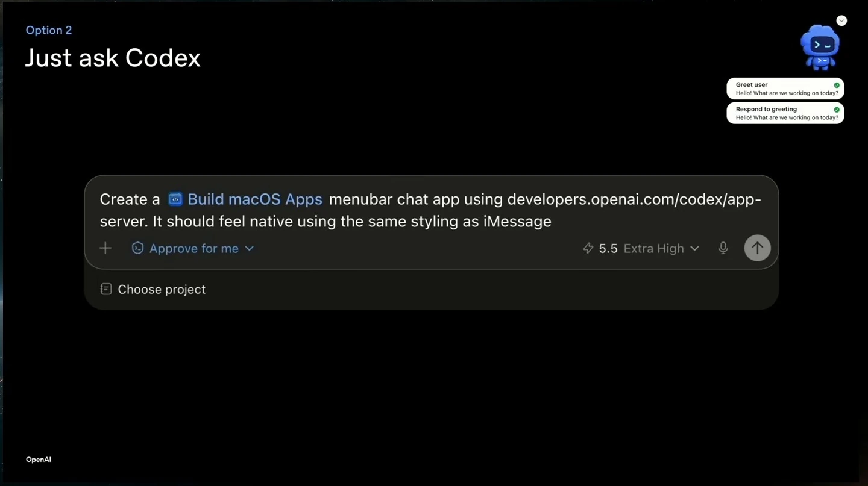
Task: Click the green check on Respond to greeting
Action: [x=837, y=110]
